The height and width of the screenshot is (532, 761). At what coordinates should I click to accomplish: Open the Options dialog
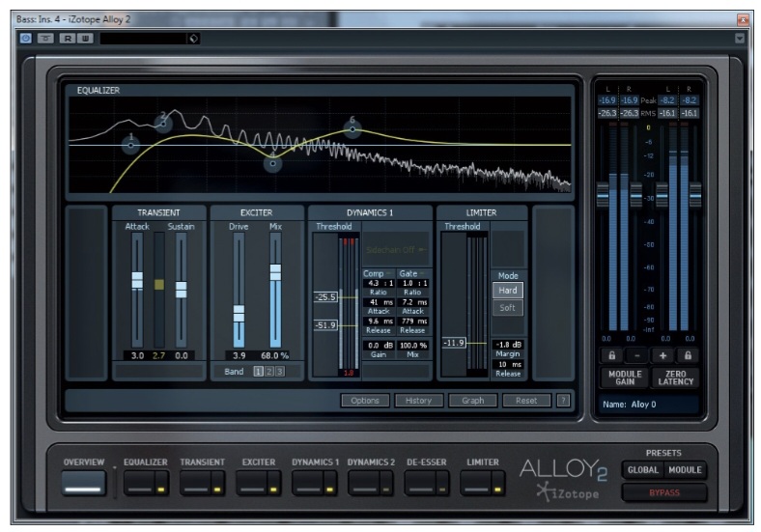364,401
